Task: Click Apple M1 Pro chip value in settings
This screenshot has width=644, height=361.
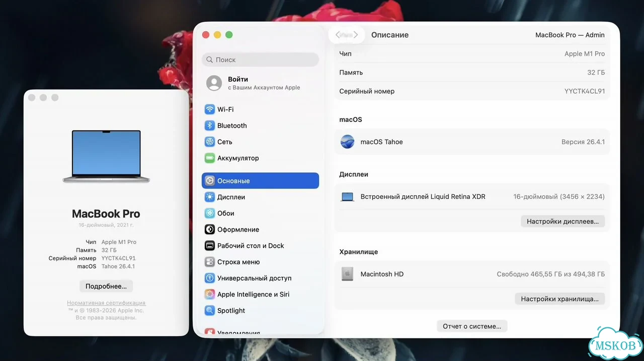Action: pos(585,53)
